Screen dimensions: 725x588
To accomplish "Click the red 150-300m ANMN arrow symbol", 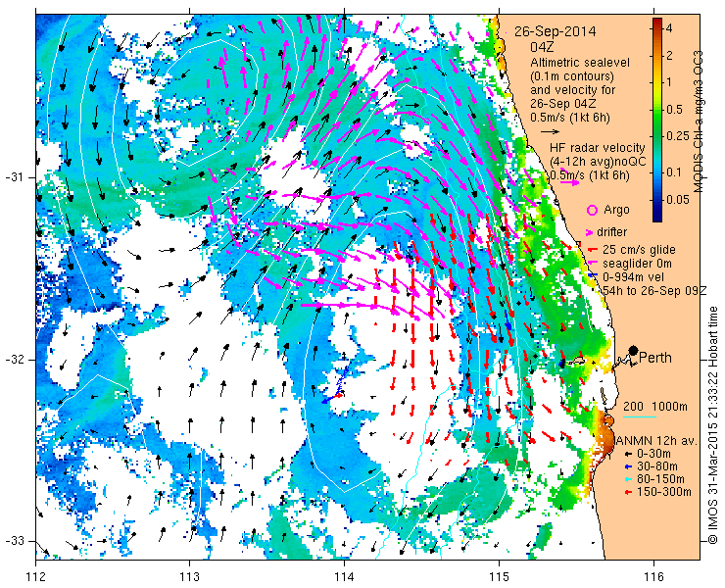I will (x=627, y=492).
